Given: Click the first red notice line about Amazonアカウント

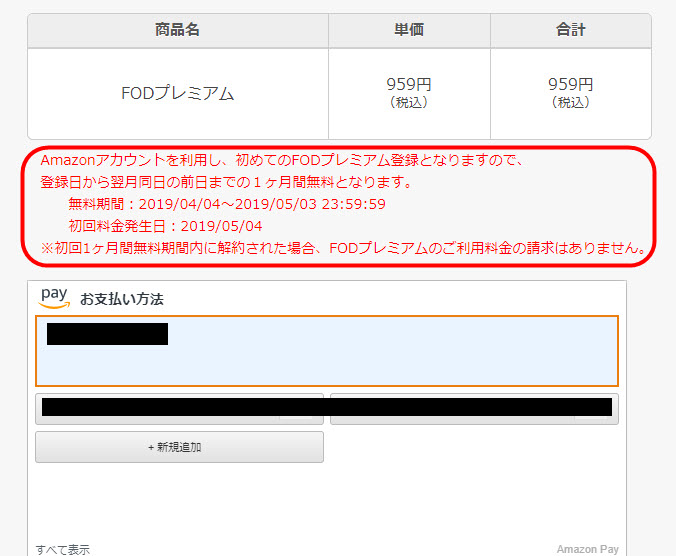Looking at the screenshot, I should tap(282, 160).
